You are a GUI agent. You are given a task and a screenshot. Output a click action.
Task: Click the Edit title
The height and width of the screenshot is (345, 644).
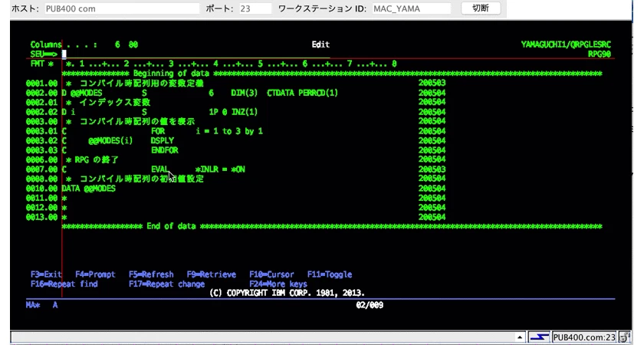click(320, 44)
